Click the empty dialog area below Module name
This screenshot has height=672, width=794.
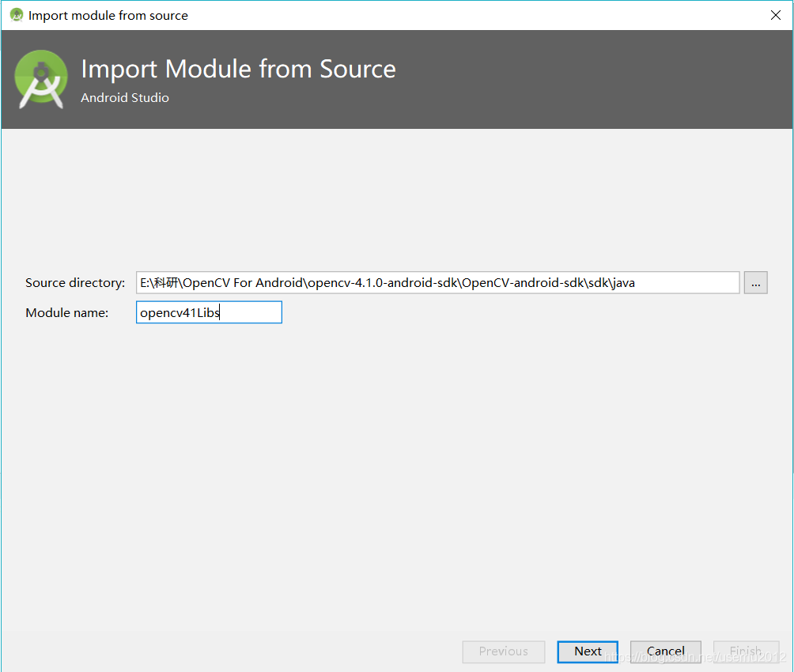(x=395, y=474)
